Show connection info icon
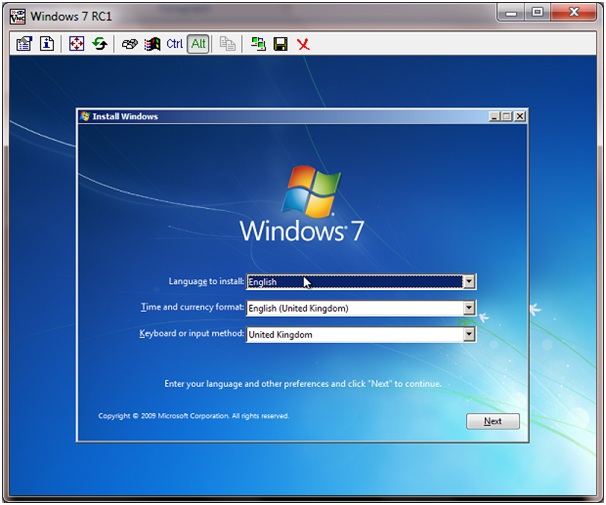The width and height of the screenshot is (606, 505). (x=47, y=44)
